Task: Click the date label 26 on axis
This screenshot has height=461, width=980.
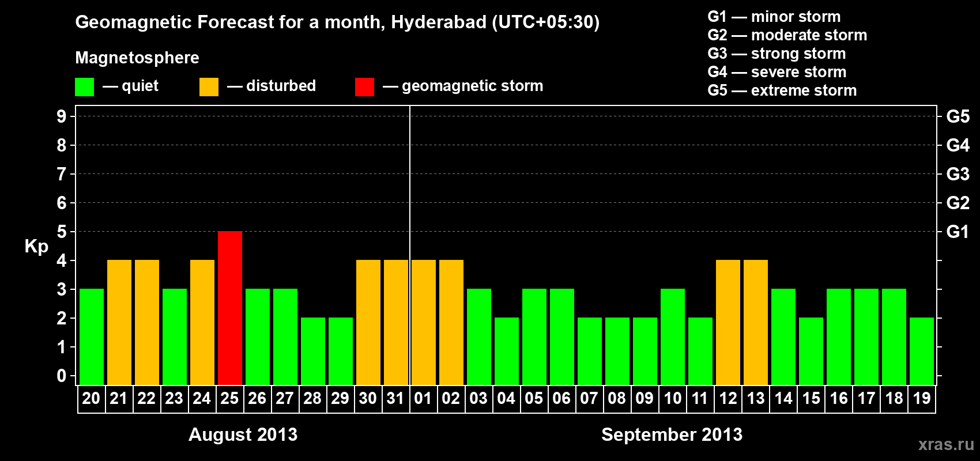Action: coord(257,399)
